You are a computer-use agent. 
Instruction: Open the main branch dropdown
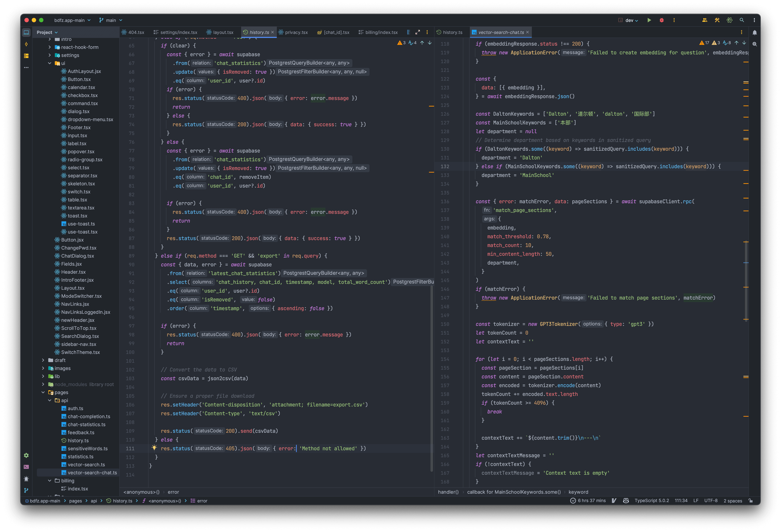(111, 20)
